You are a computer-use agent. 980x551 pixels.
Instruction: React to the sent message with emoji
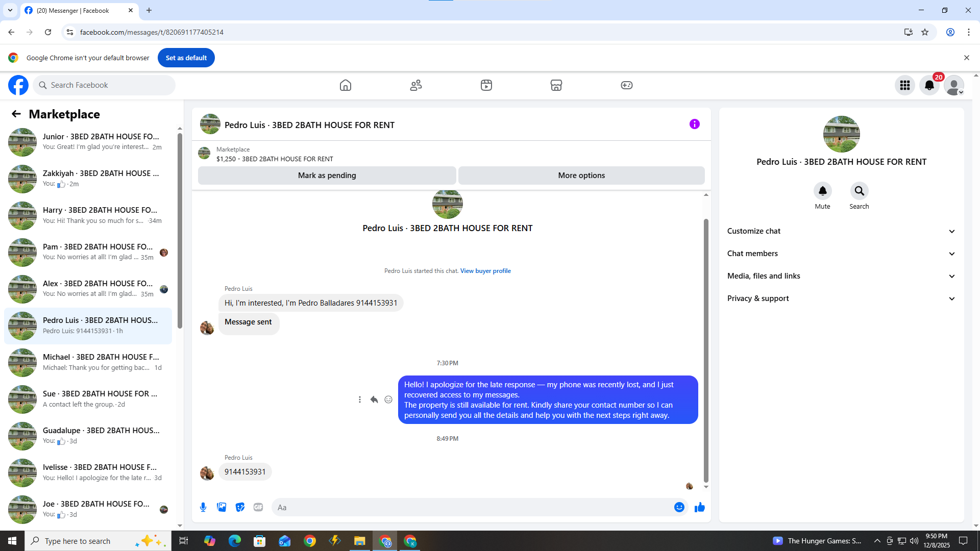(388, 399)
